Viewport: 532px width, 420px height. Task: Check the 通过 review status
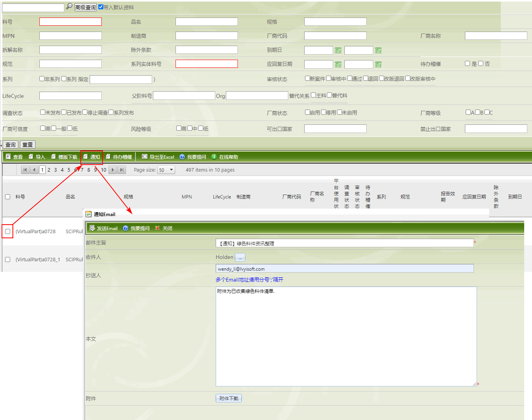349,78
